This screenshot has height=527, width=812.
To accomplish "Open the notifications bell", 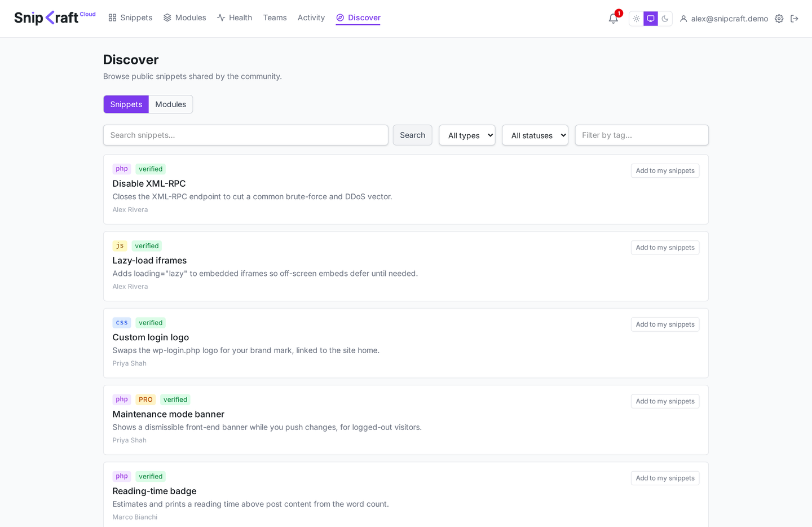I will click(x=614, y=19).
